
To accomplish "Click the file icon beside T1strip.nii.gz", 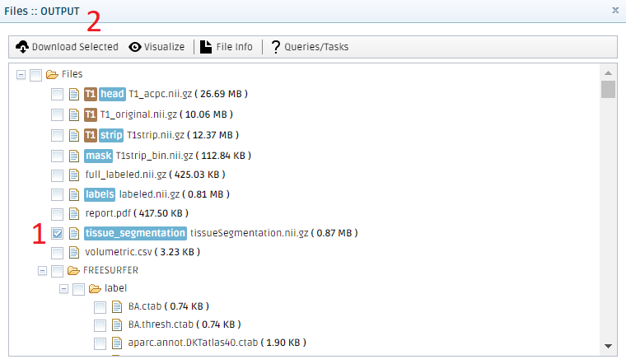I will point(74,135).
